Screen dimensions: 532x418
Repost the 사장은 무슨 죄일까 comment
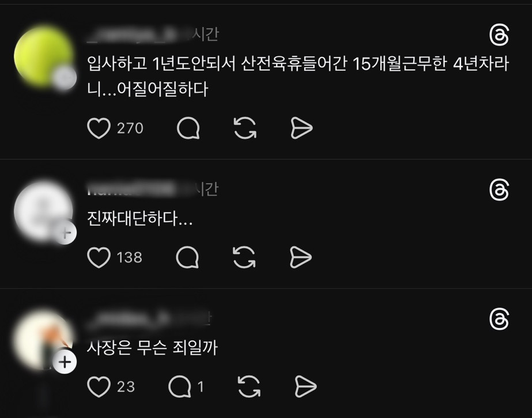(249, 386)
